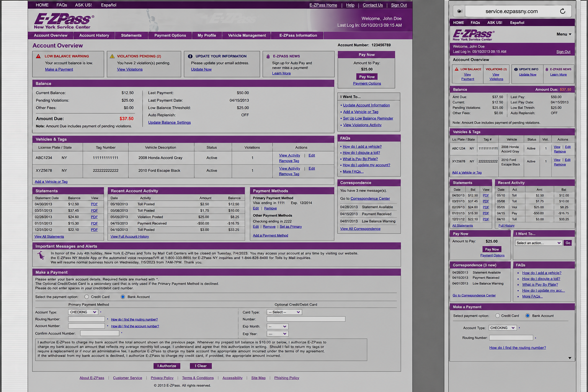Click the reload icon in mobile browser address bar
Screen dimensions: 588x392
click(563, 11)
